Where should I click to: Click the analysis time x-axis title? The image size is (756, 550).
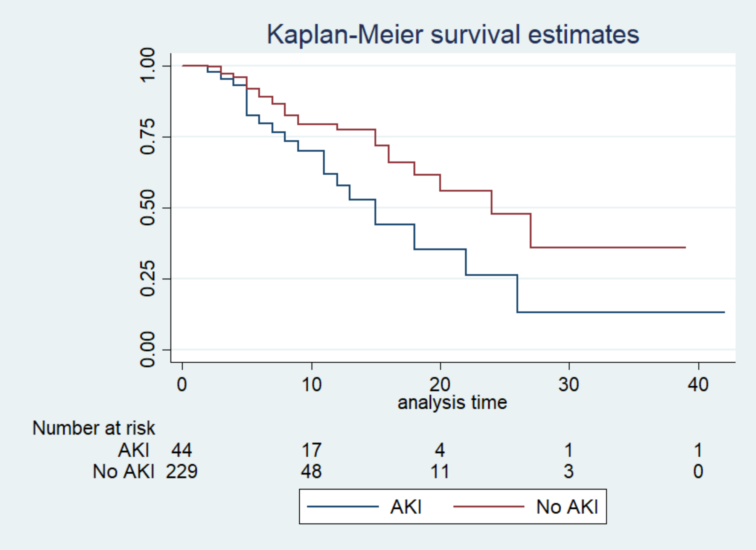tap(452, 403)
